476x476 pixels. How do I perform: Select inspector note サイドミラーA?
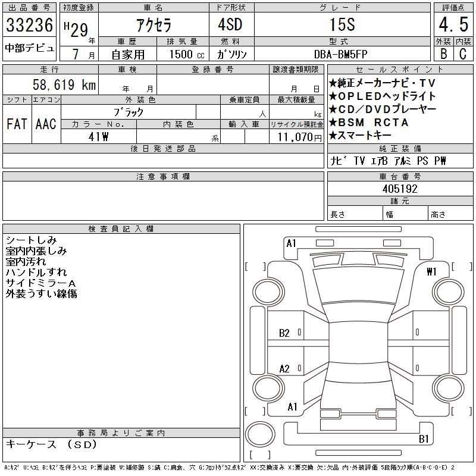[40, 283]
